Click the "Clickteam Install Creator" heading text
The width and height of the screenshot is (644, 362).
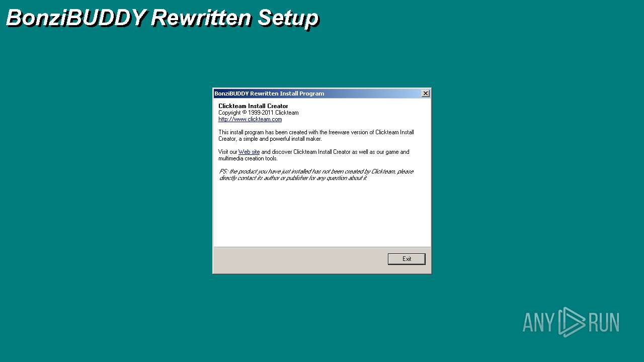253,106
